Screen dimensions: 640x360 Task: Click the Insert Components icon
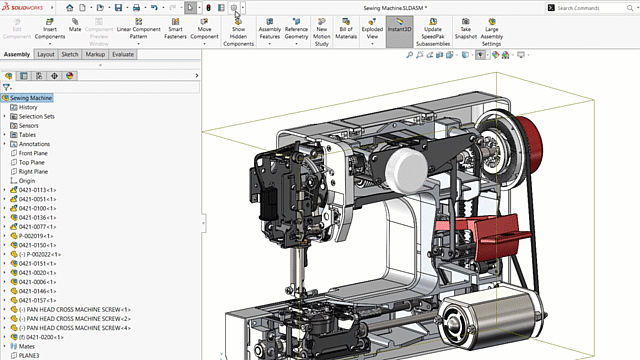click(50, 21)
